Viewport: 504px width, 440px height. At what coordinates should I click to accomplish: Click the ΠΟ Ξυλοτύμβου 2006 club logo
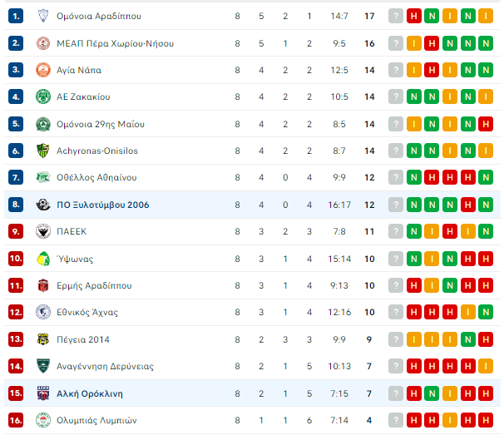(42, 205)
